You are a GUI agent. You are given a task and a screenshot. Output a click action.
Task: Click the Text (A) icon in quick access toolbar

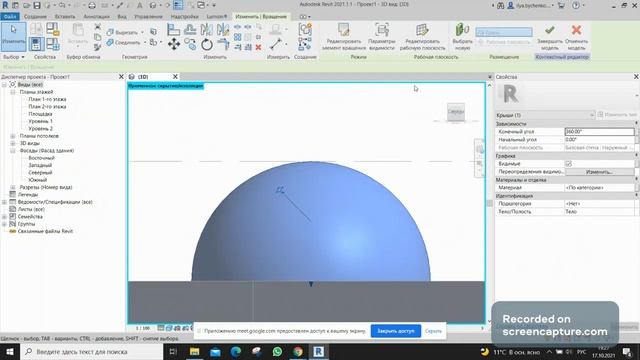click(x=140, y=5)
